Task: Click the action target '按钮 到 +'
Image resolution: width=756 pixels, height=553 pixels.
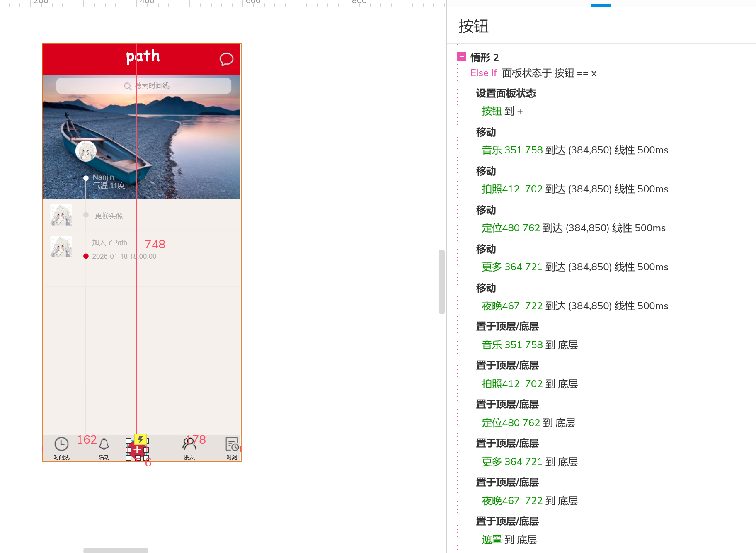Action: [502, 111]
